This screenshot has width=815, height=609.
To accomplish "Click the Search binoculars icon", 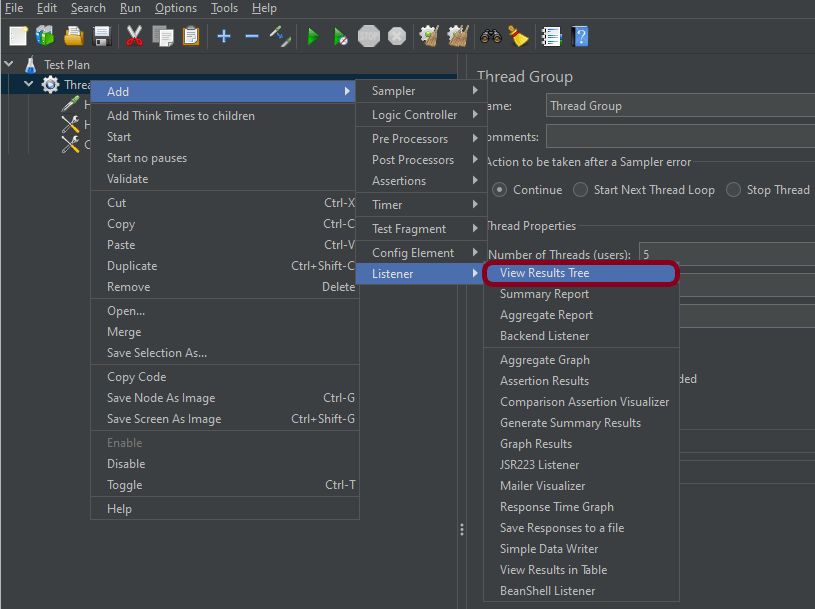I will 490,37.
